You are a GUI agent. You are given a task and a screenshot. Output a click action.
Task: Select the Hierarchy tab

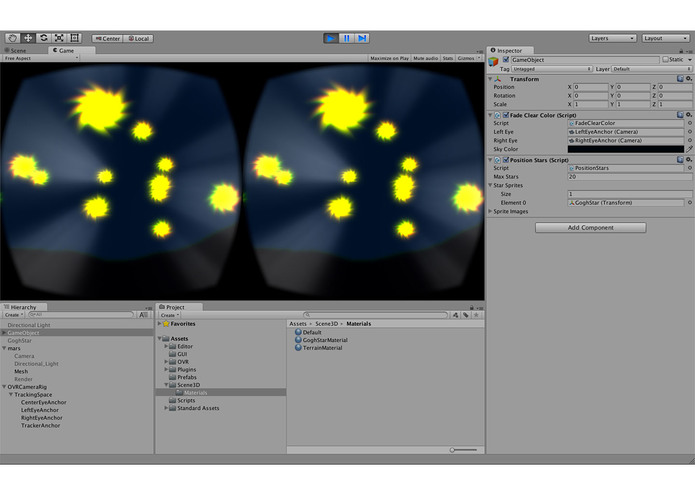click(23, 307)
